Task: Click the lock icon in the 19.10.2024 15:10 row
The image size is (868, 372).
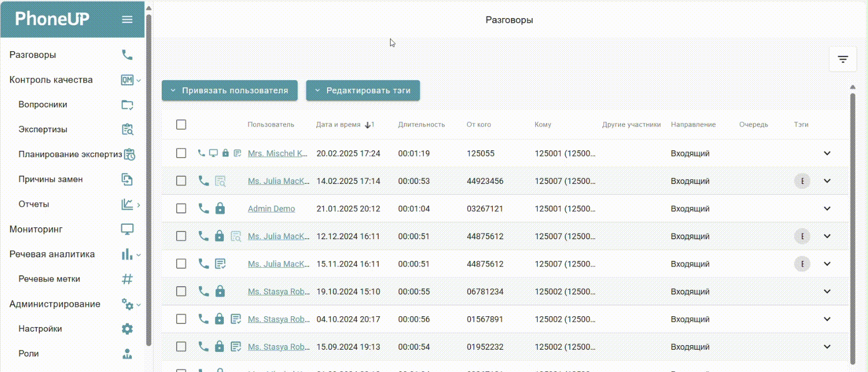Action: (220, 291)
